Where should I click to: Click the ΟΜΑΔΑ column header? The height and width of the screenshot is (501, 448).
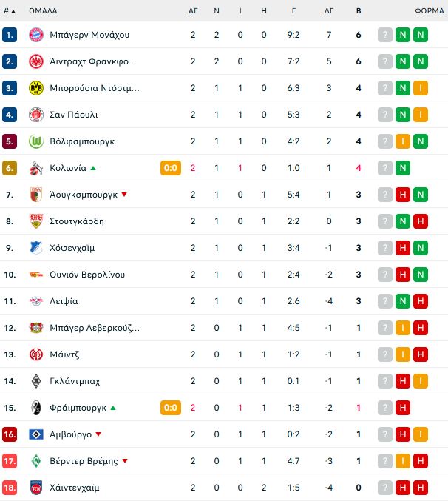pyautogui.click(x=43, y=11)
